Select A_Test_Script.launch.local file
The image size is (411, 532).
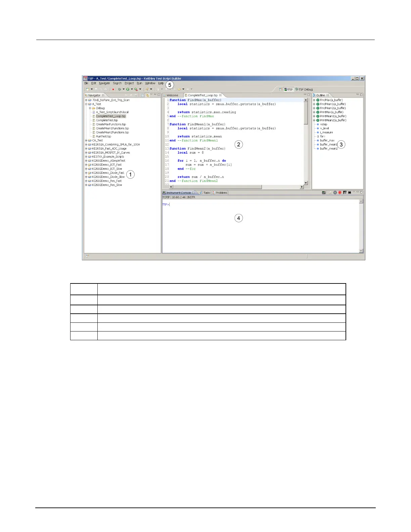(x=112, y=112)
